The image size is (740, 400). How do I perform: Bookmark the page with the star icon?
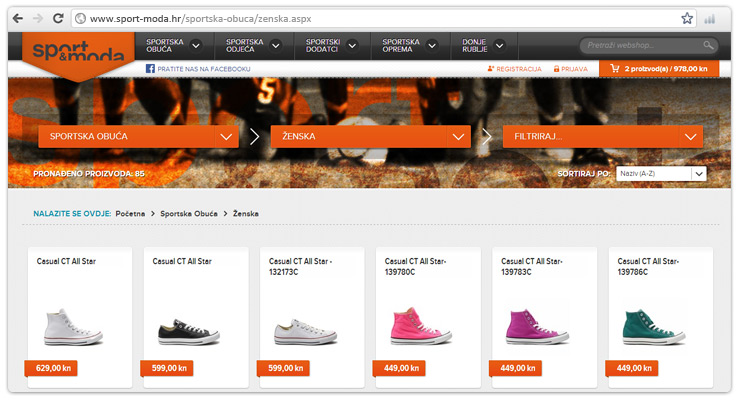pos(687,18)
